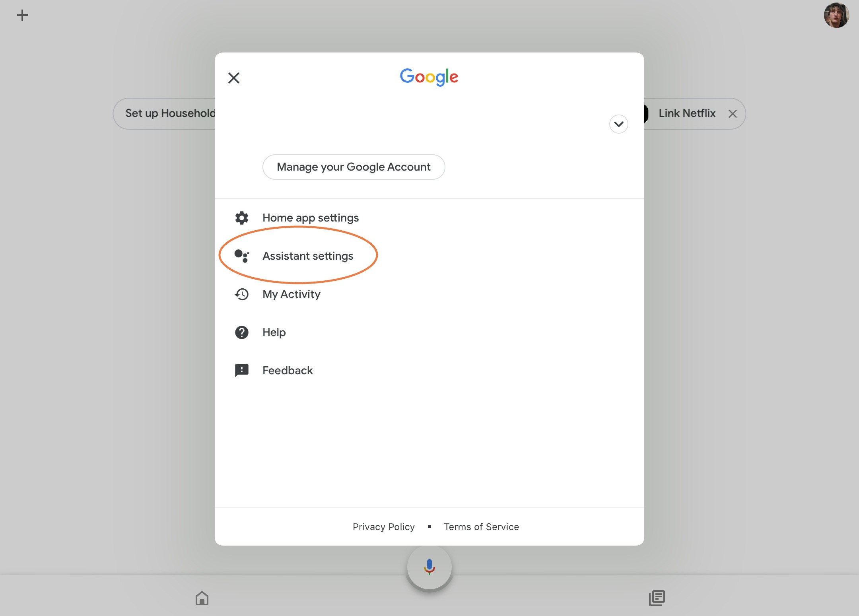Click the close X button on dialog
The width and height of the screenshot is (859, 616).
233,77
